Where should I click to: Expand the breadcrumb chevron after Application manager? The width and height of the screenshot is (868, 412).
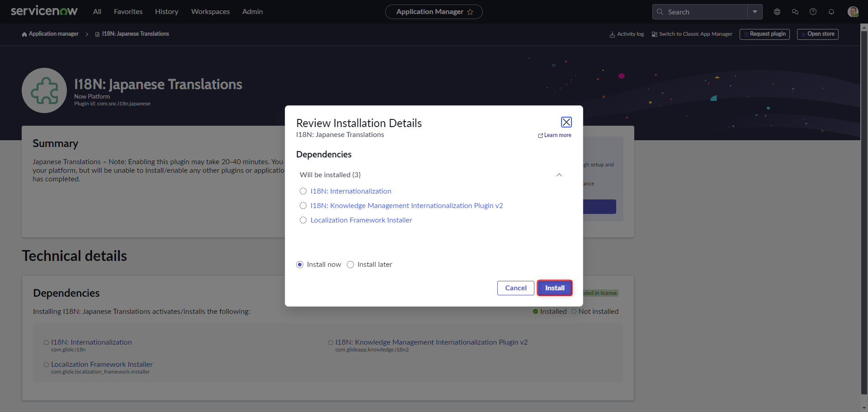click(x=86, y=34)
